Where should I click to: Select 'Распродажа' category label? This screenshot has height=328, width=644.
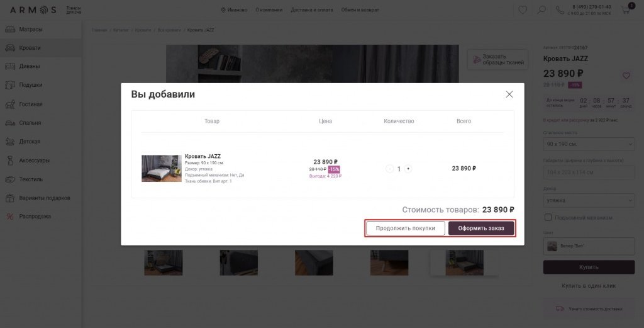click(x=35, y=216)
